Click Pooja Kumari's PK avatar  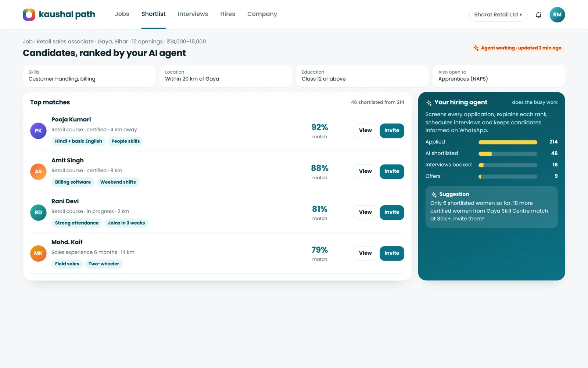point(38,131)
